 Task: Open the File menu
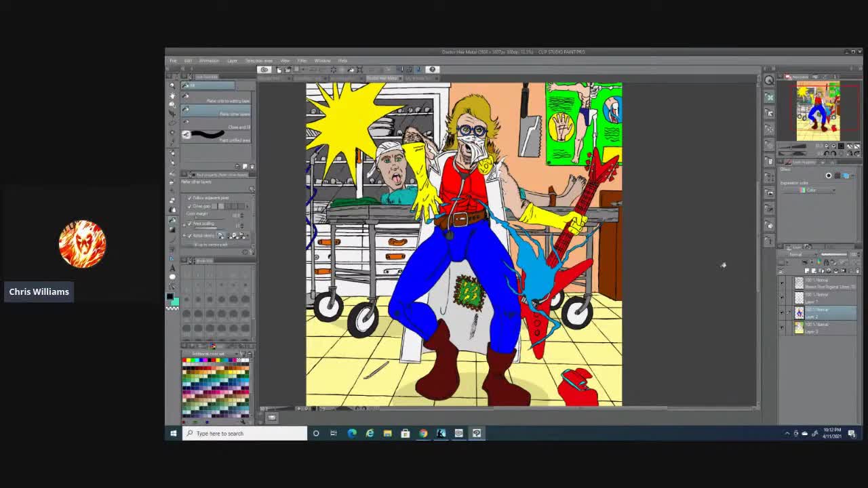pos(174,61)
